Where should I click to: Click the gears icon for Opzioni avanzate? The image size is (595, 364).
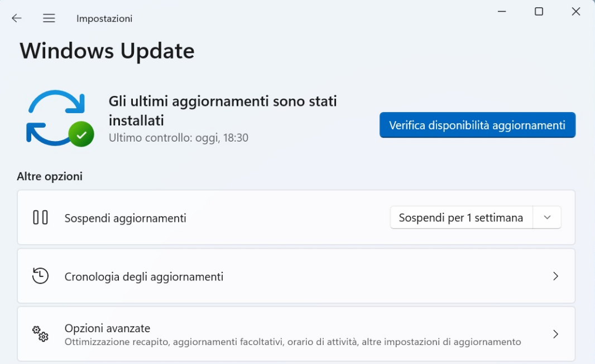pos(40,334)
